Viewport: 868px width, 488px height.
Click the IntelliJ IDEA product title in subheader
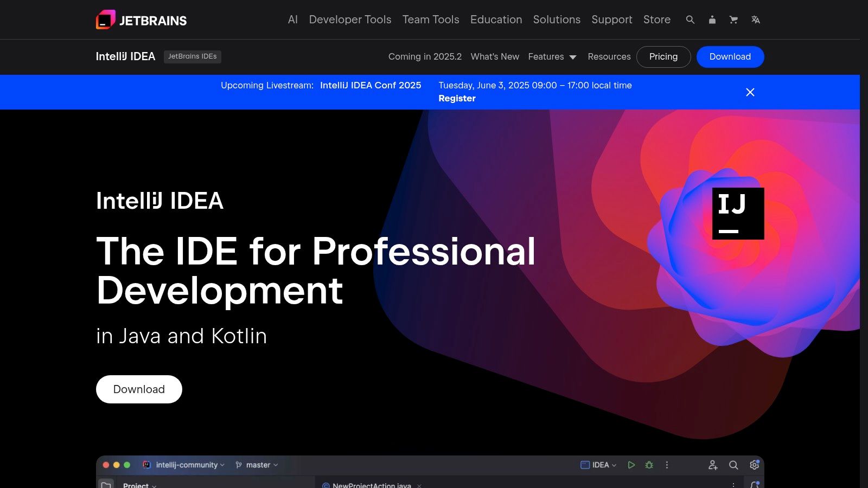click(125, 56)
